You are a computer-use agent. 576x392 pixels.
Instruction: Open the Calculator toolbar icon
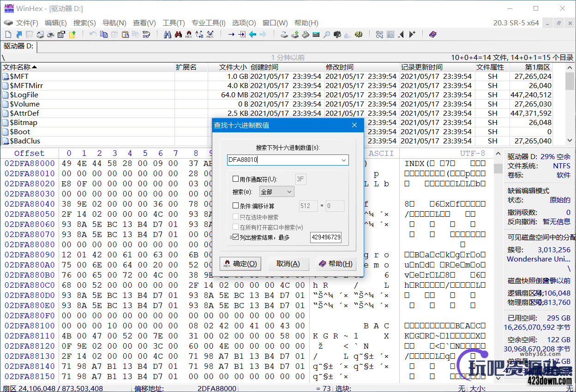point(316,35)
